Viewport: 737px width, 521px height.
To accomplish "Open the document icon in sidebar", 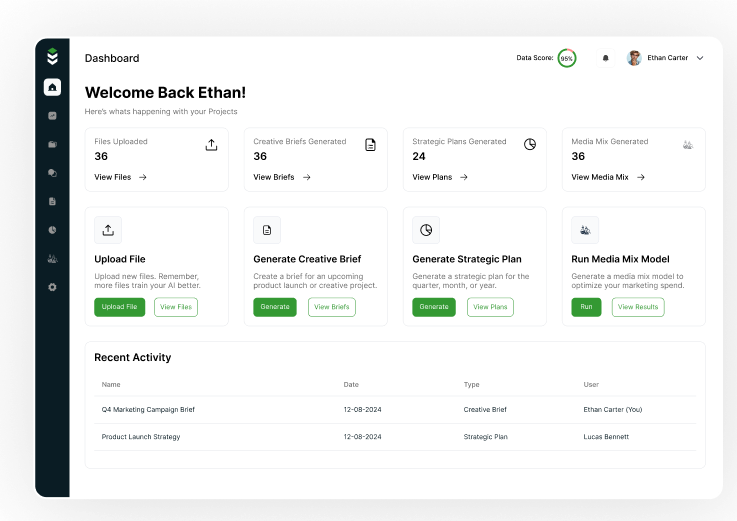I will click(52, 201).
